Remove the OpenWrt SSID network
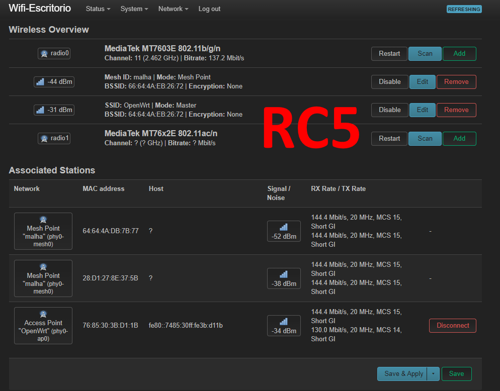The height and width of the screenshot is (391, 500). click(x=456, y=110)
